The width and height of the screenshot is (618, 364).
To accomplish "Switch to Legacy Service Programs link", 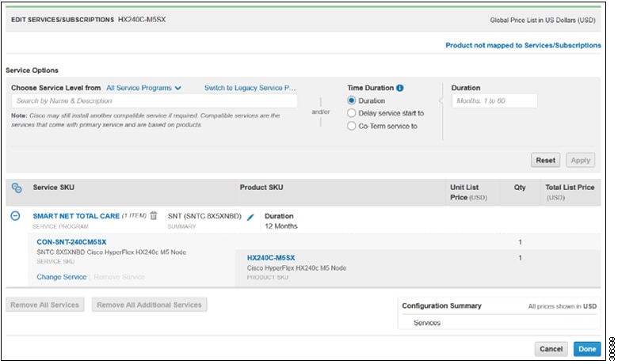I will [x=250, y=88].
